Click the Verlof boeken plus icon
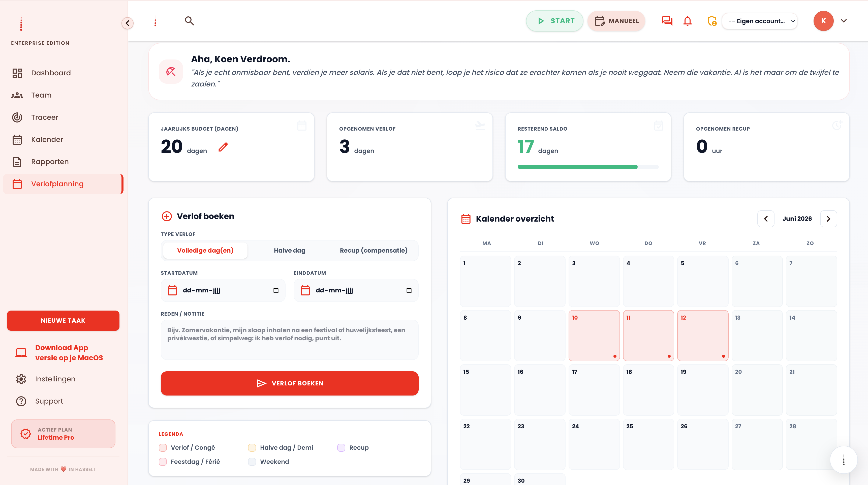 point(167,216)
